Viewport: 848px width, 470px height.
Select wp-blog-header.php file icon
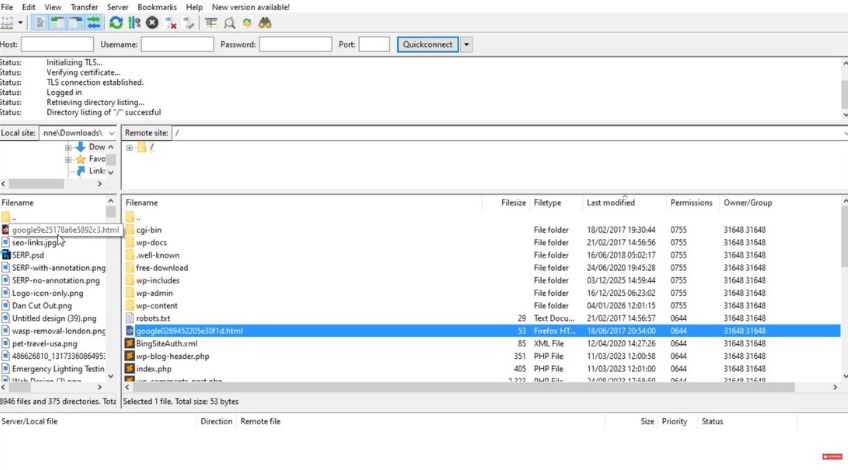(130, 356)
